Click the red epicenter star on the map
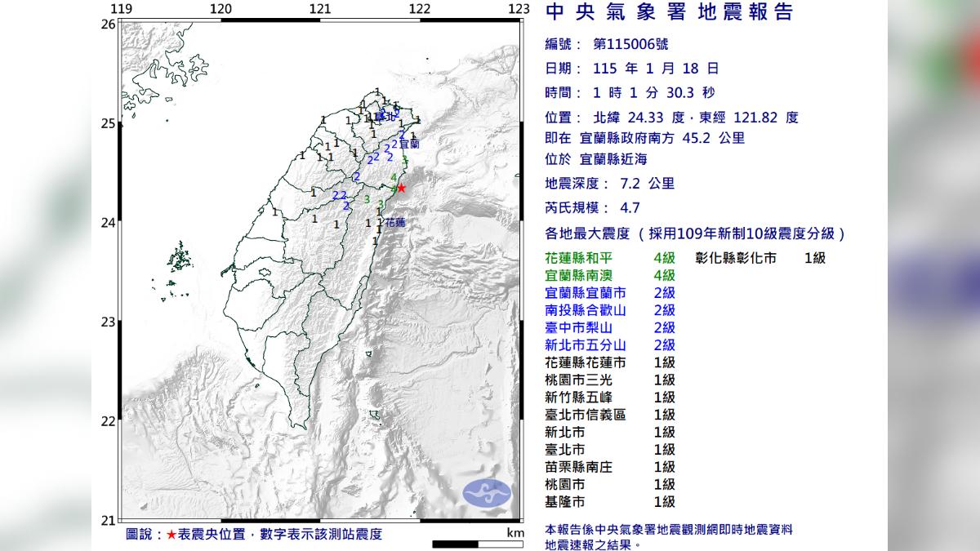Viewport: 980px width, 551px height. point(401,188)
